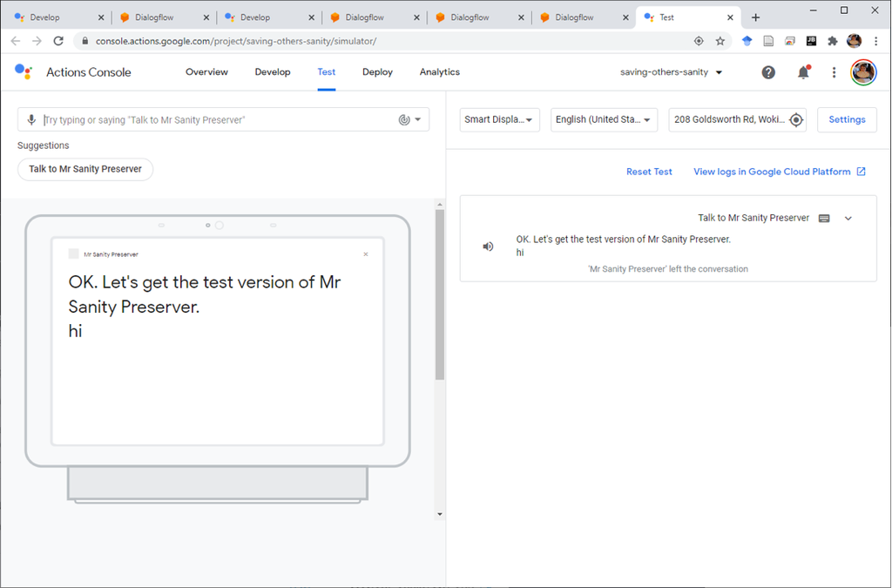Viewport: 892px width, 588px height.
Task: Click the browser Back arrow
Action: (x=16, y=41)
